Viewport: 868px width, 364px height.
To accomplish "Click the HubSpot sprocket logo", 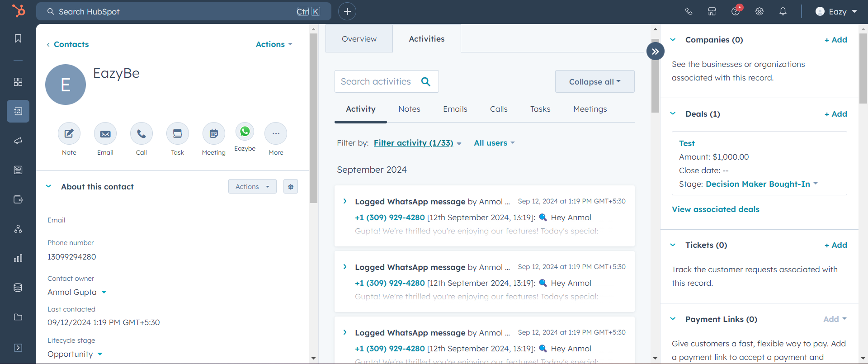I will pos(19,11).
